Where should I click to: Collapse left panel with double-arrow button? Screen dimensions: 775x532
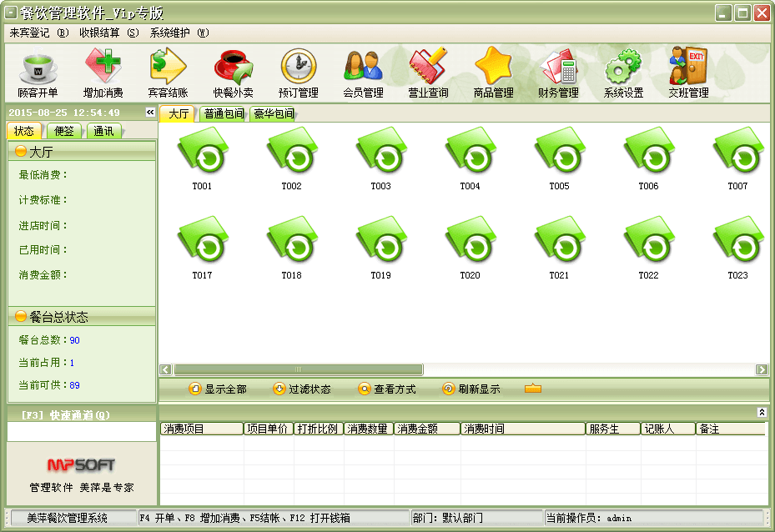[x=150, y=112]
